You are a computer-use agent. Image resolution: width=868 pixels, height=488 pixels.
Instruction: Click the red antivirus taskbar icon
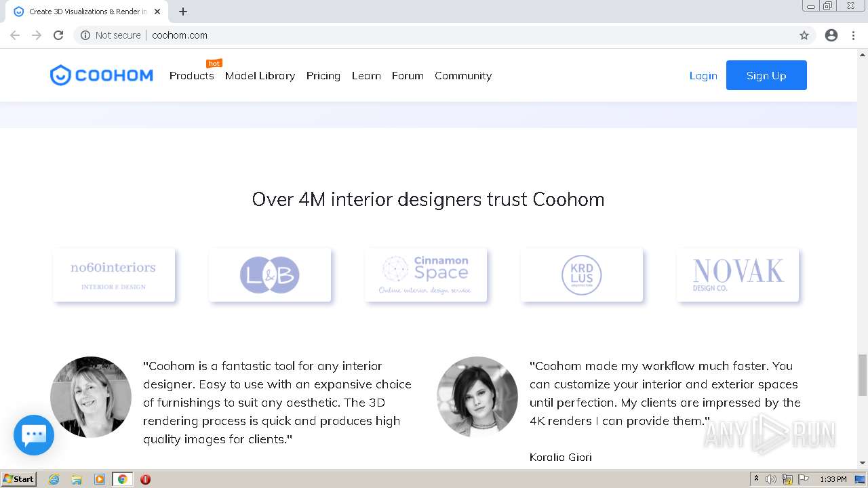(x=145, y=479)
